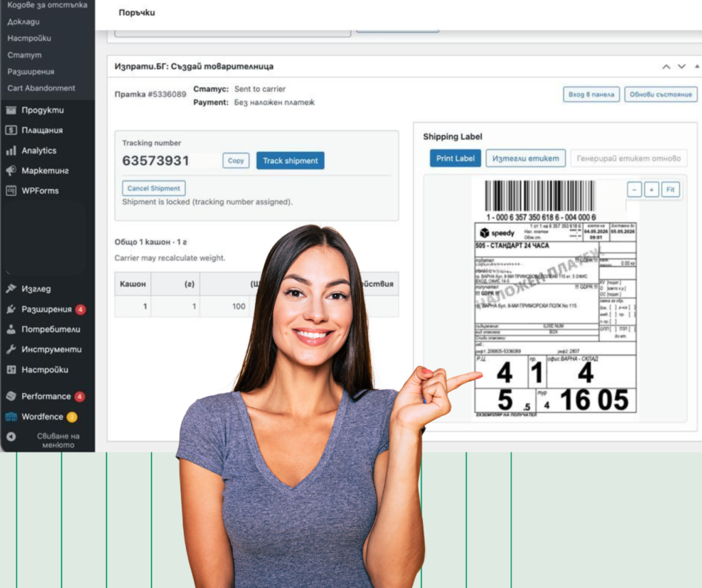Open Продукти in admin menu
This screenshot has width=702, height=588.
click(43, 110)
